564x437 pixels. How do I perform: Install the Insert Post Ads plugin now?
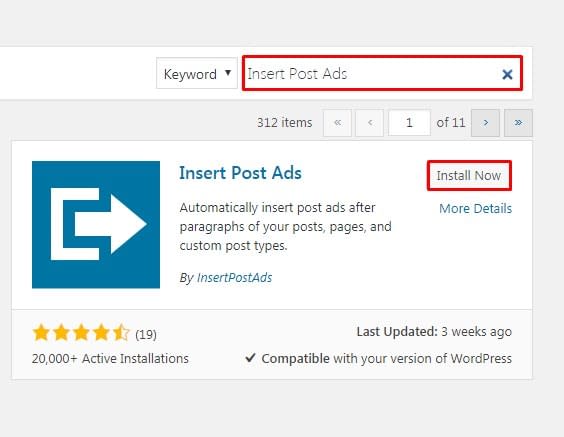point(469,176)
